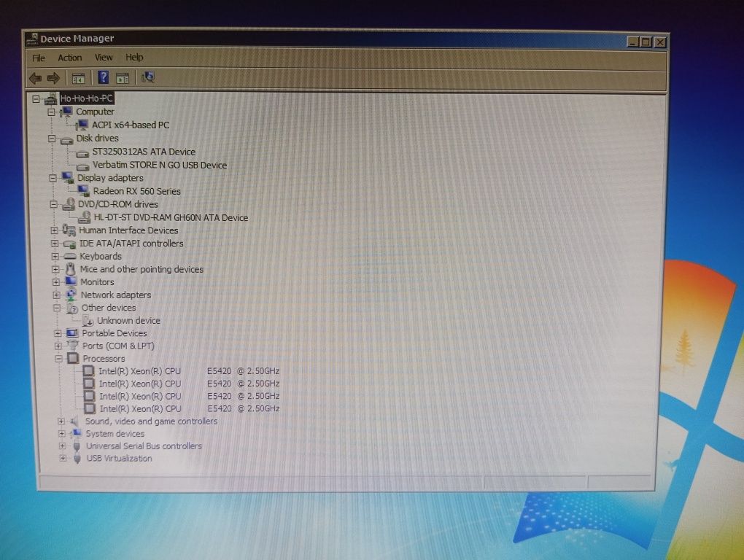
Task: Select the Ports (COM & LPT) icon
Action: 73,346
